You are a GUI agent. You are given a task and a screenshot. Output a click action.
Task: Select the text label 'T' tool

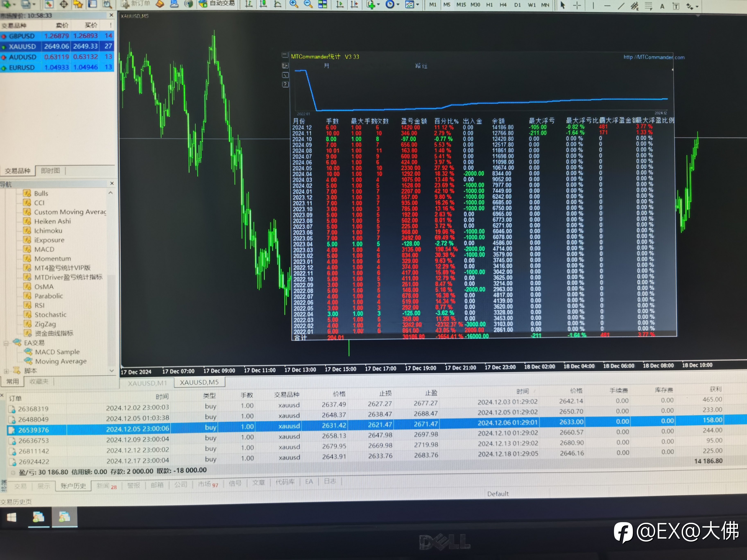click(x=676, y=6)
